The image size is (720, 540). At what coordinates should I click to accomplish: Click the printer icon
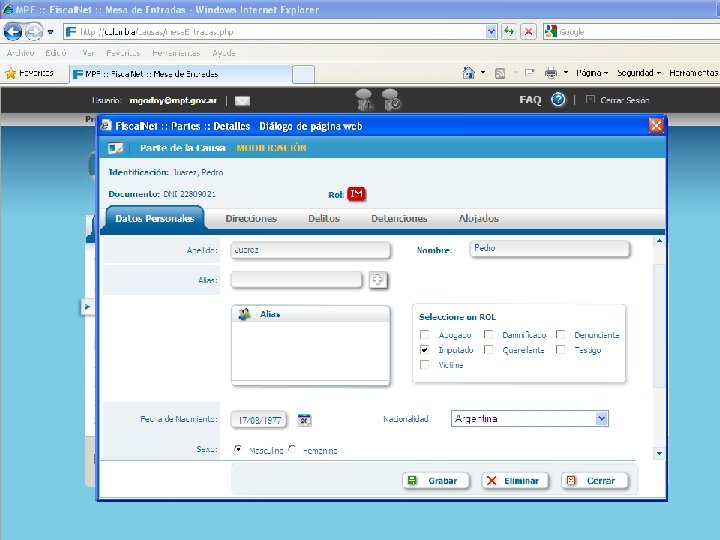[x=551, y=73]
